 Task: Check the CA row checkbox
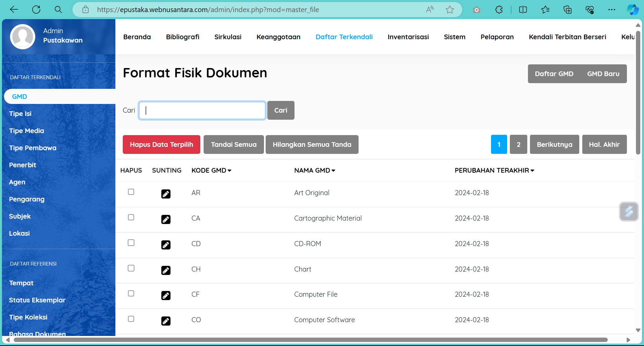tap(131, 217)
